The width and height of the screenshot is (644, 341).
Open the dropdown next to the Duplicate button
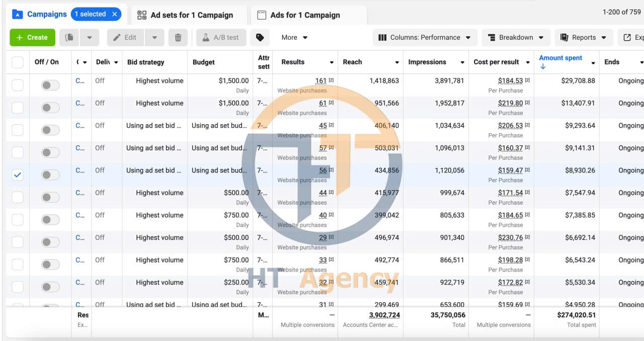tap(90, 37)
